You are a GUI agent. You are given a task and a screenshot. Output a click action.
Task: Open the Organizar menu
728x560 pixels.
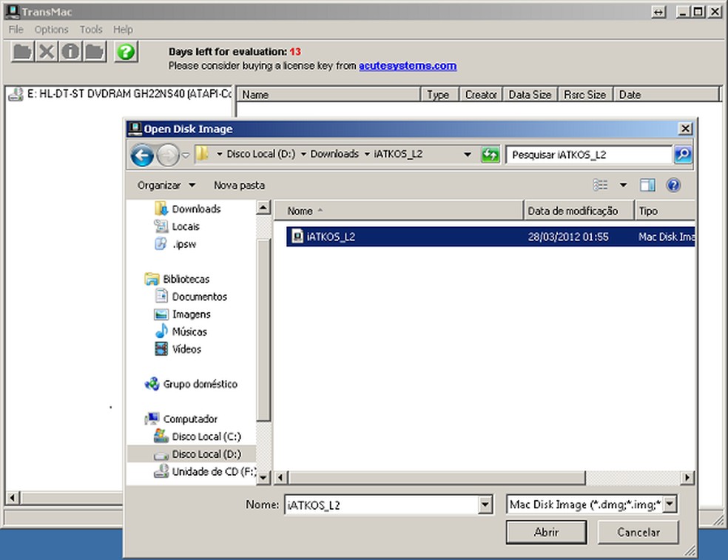click(x=166, y=185)
